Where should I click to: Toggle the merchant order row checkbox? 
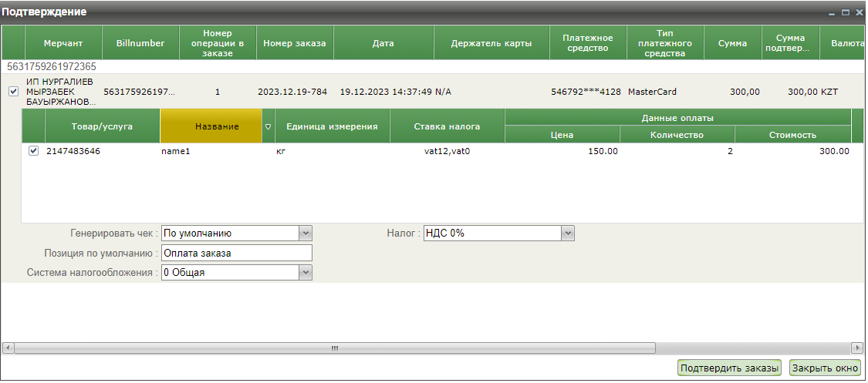pos(13,92)
